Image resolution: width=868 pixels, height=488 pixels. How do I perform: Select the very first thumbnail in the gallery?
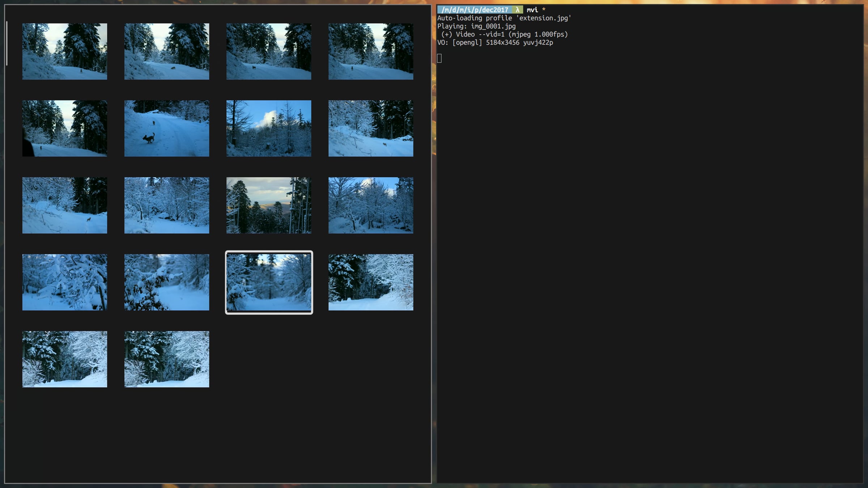pos(65,51)
